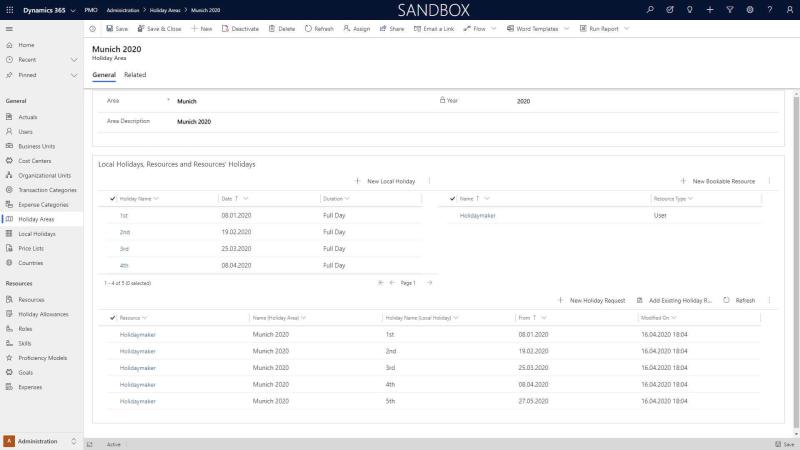Open settings via the gear icon

(749, 9)
